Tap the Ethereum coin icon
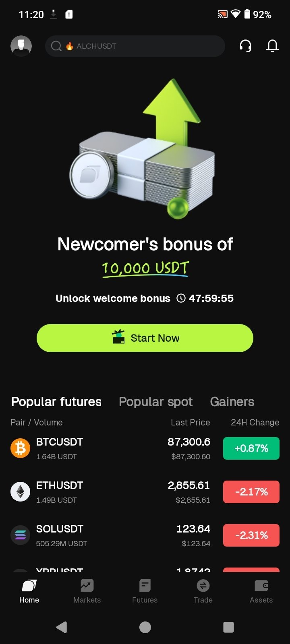The image size is (290, 644). 20,492
